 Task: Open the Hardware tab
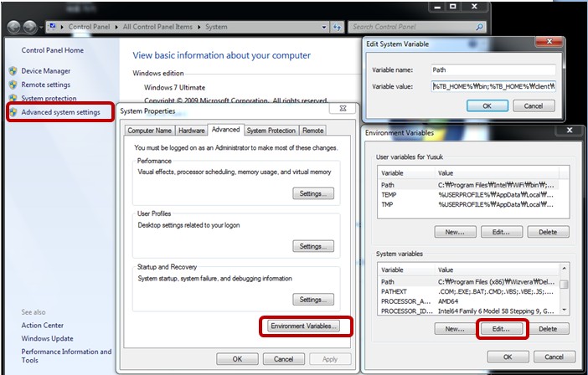pos(192,131)
